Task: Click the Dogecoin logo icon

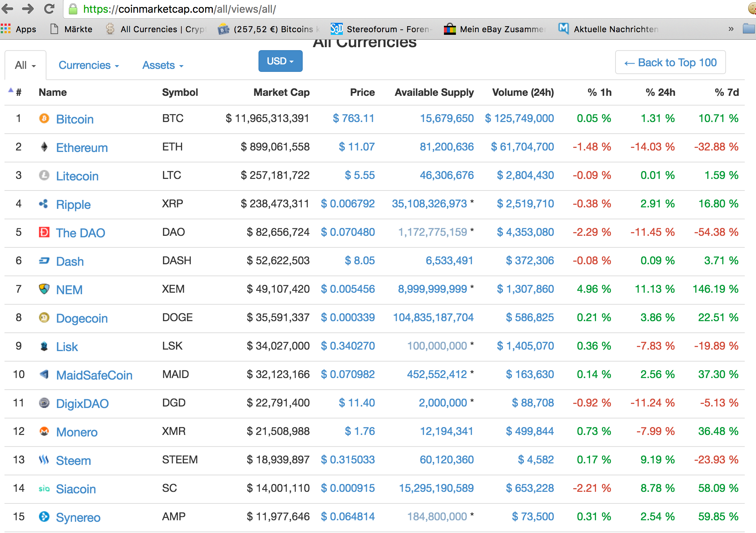Action: point(44,317)
